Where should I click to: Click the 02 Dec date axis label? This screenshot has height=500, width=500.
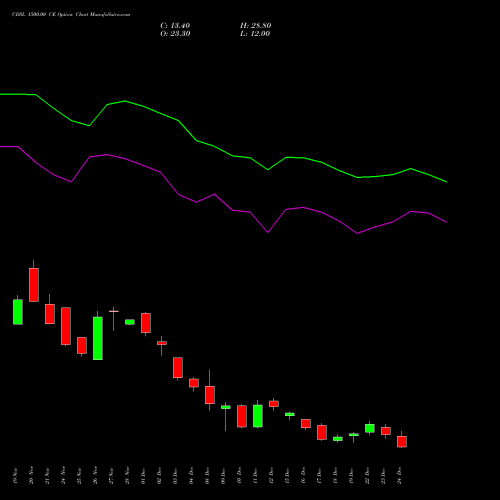click(x=159, y=476)
